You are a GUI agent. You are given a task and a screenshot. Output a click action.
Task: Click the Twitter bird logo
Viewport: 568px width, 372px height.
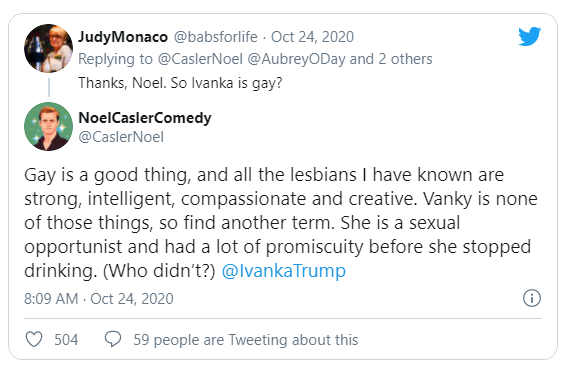click(529, 36)
